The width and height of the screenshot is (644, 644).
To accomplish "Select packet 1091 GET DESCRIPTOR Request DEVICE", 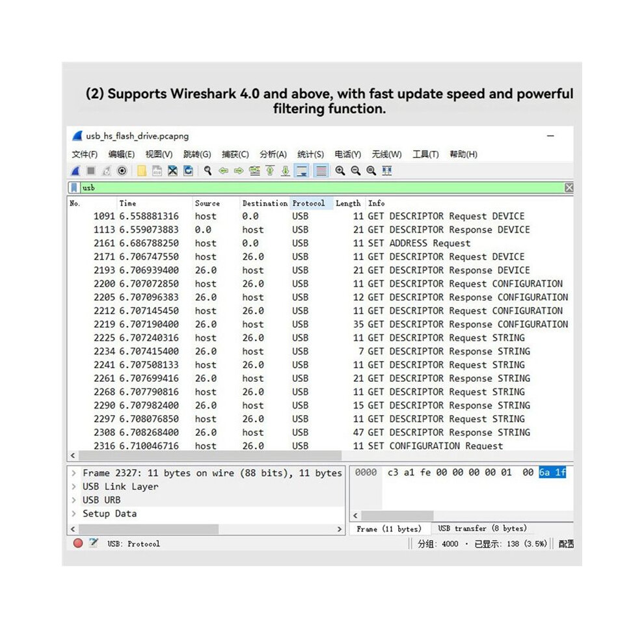I will [320, 216].
